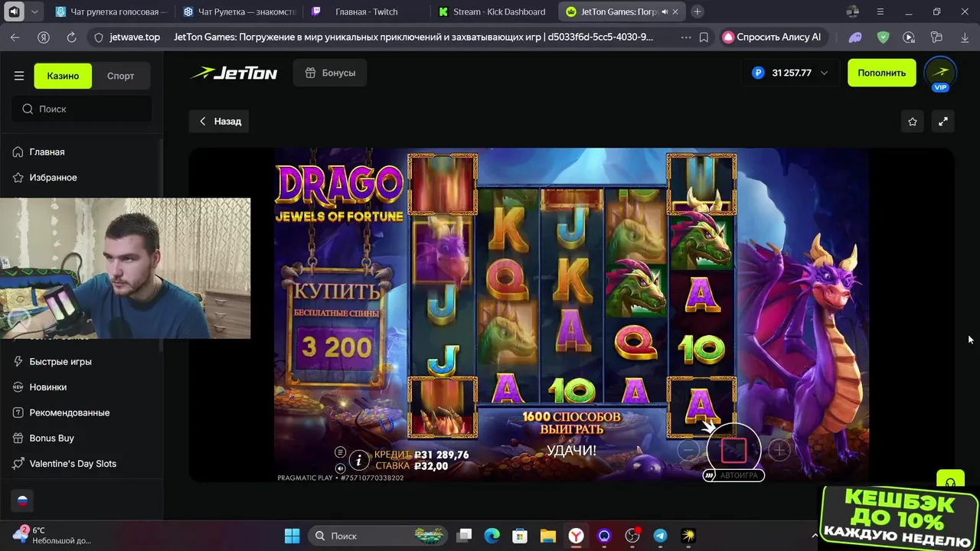Viewport: 980px width, 551px height.
Task: Open Microsoft Edge from taskbar
Action: (x=492, y=536)
